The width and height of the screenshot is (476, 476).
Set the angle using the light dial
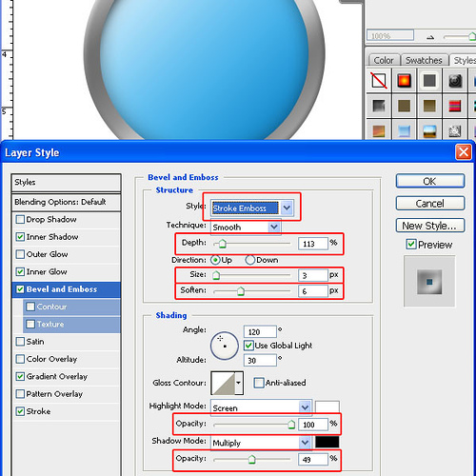click(x=225, y=346)
